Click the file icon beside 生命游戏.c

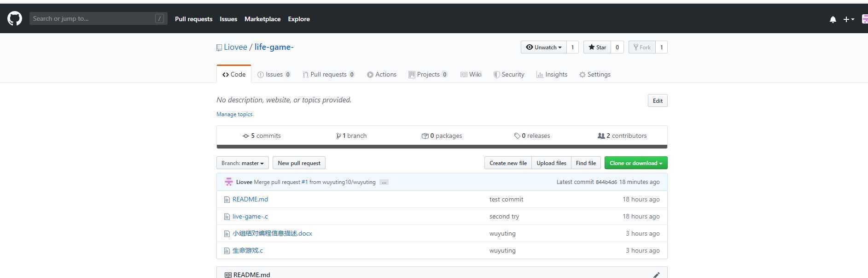point(227,251)
